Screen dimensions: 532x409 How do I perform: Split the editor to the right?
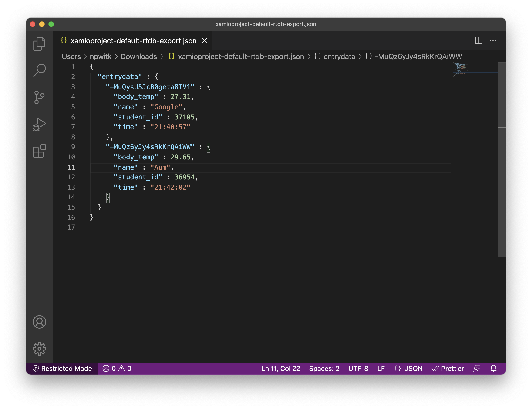click(x=478, y=40)
